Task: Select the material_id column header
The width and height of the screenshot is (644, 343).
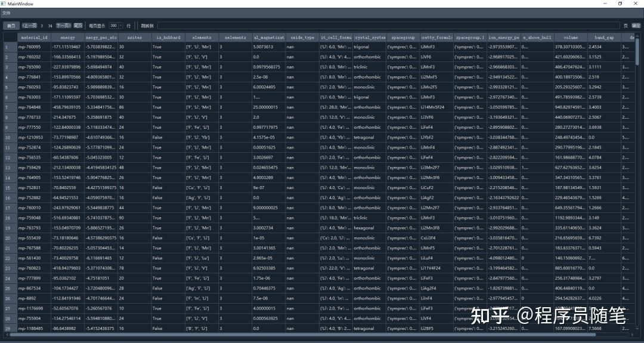Action: (x=34, y=38)
